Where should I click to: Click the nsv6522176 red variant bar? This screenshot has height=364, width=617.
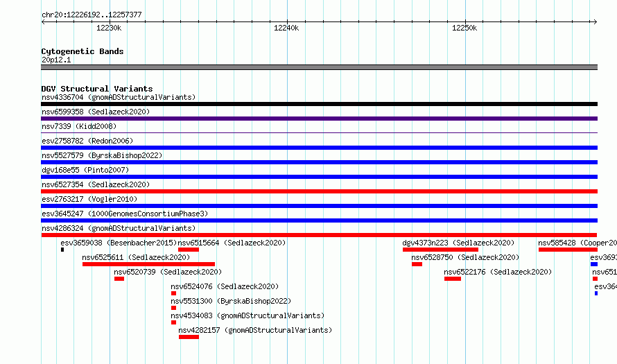tap(453, 279)
